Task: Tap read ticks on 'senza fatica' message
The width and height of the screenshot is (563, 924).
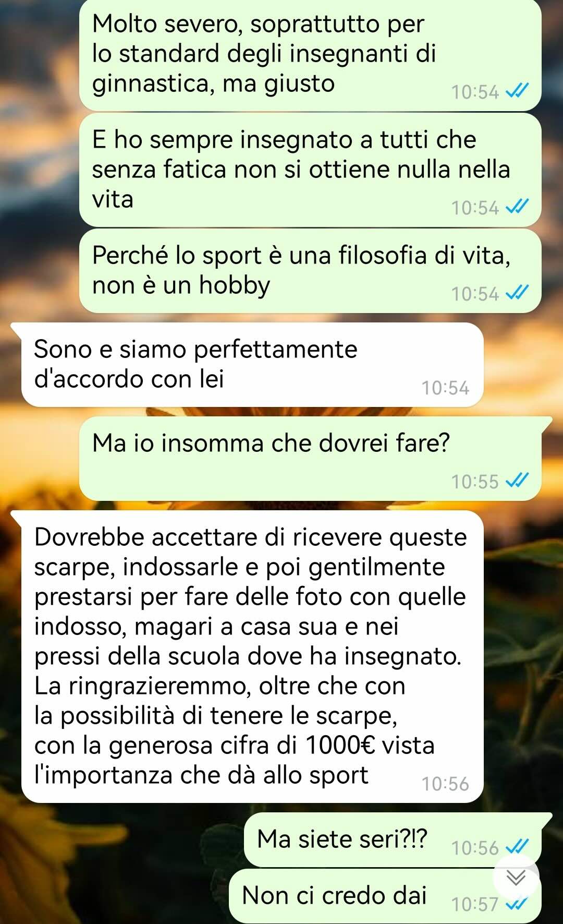Action: (x=518, y=208)
